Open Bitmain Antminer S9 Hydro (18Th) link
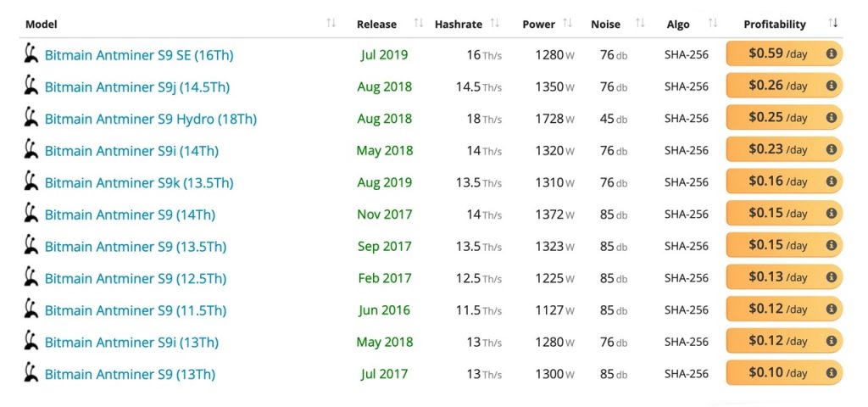This screenshot has height=407, width=868. tap(151, 119)
